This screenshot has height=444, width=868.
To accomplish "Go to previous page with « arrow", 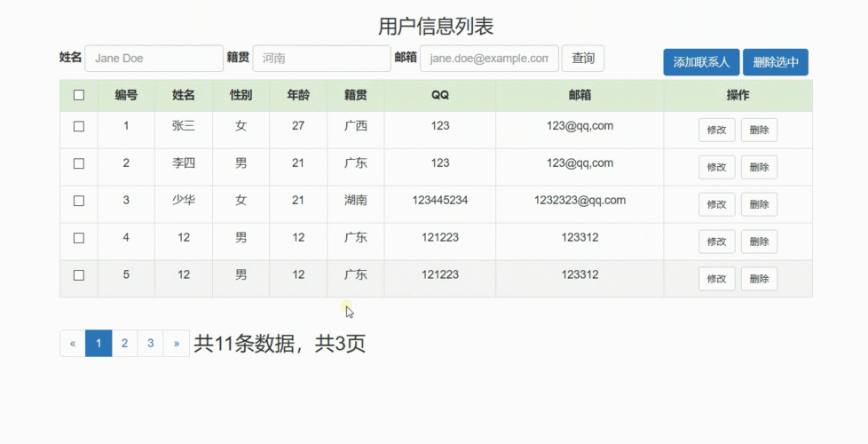I will click(x=73, y=344).
